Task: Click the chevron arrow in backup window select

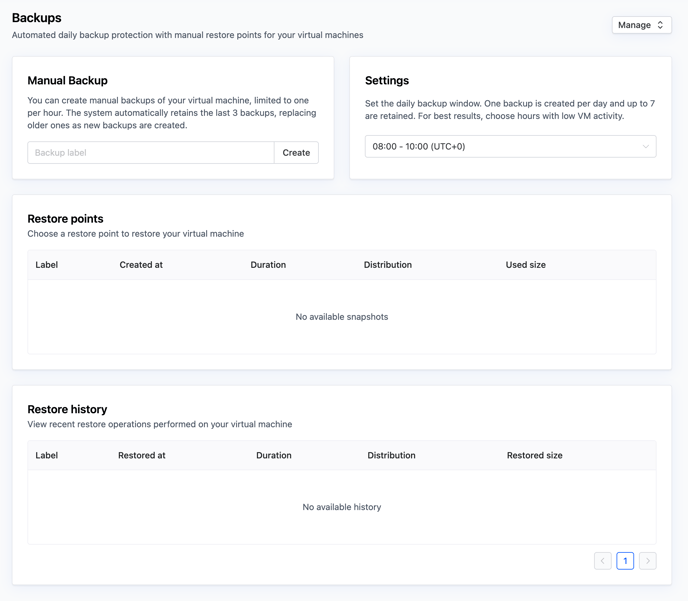Action: [645, 147]
